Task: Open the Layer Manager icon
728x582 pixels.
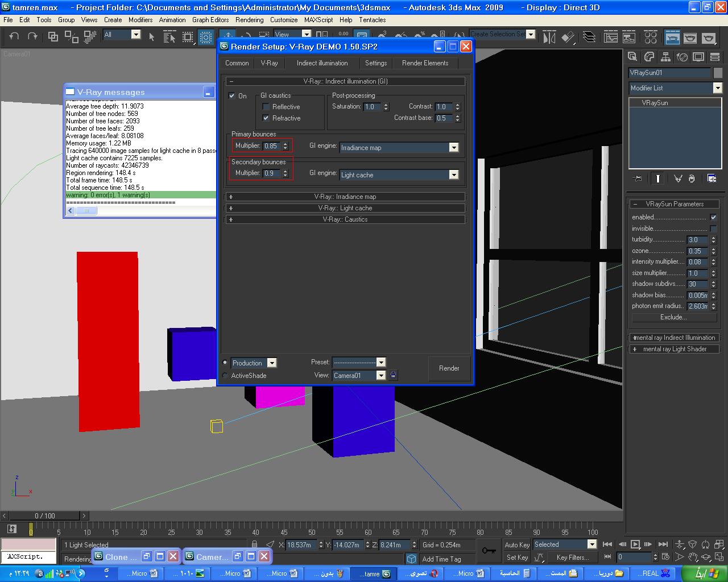Action: click(x=589, y=38)
